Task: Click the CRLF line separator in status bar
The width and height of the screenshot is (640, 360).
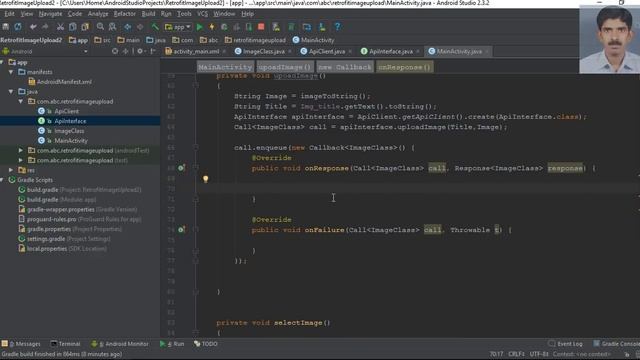Action: pos(516,354)
